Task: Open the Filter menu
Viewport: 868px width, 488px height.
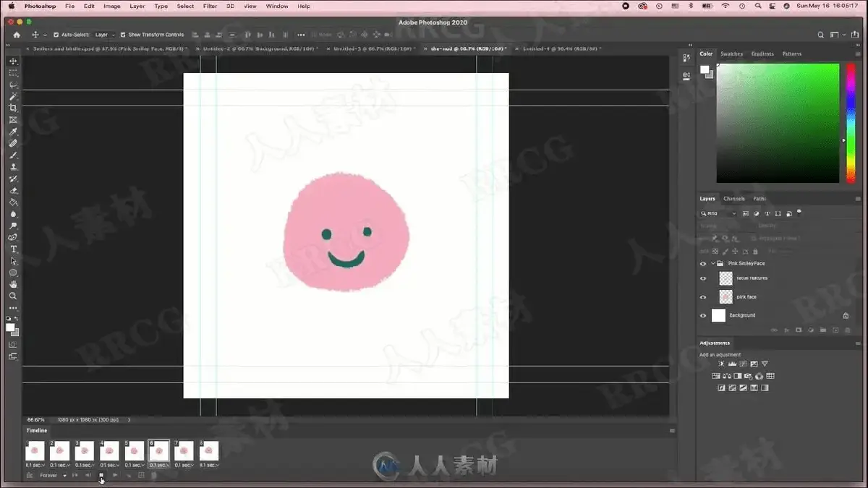Action: click(x=210, y=6)
